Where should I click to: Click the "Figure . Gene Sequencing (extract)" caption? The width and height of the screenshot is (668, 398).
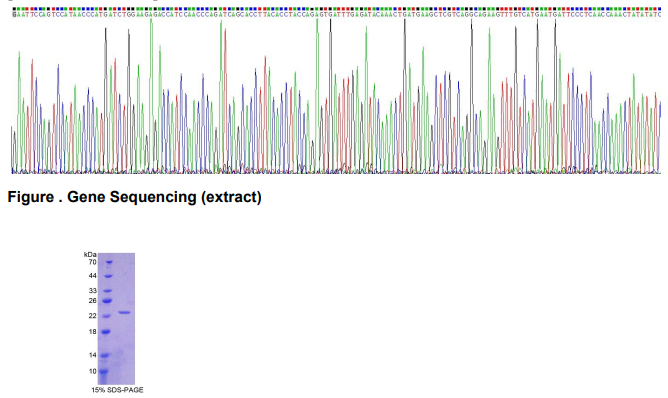pyautogui.click(x=135, y=197)
